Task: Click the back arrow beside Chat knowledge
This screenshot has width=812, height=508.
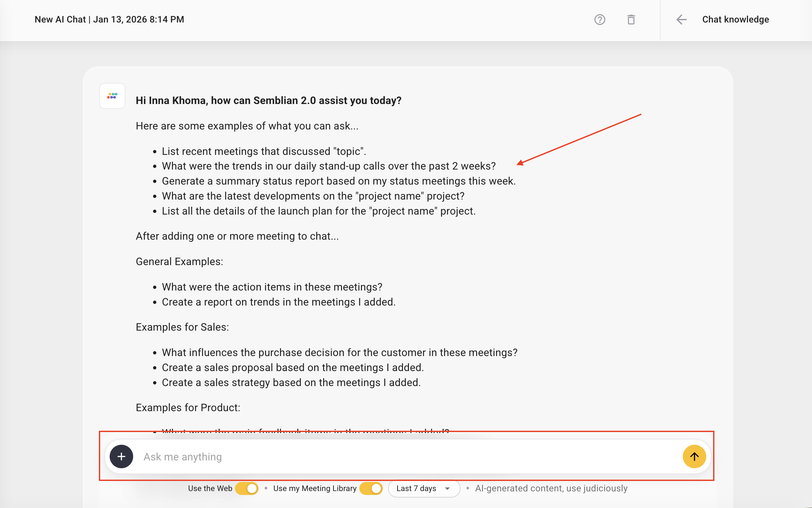Action: (681, 20)
